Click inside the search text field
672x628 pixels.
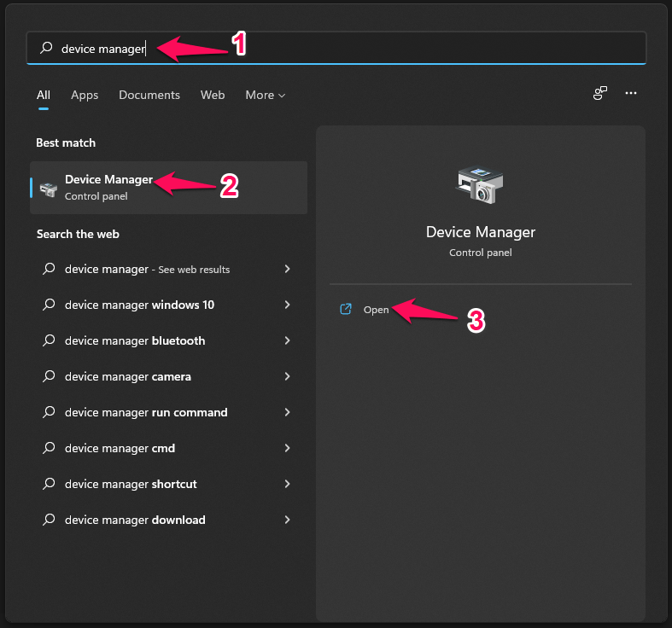pyautogui.click(x=342, y=49)
